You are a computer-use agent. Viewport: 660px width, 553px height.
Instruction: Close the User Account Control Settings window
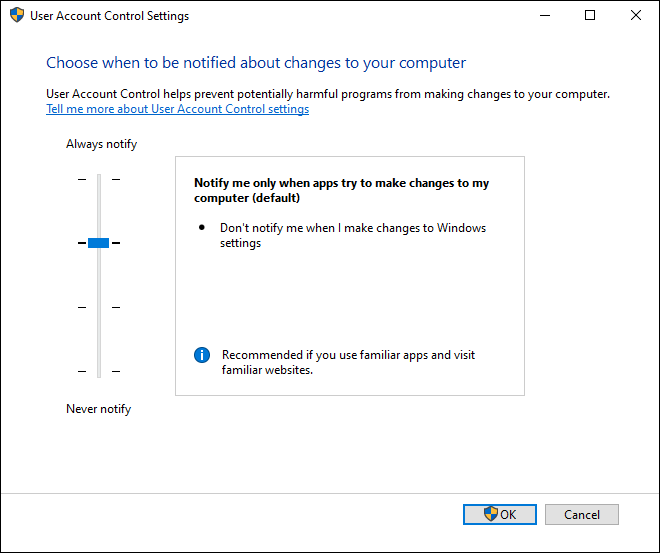click(x=636, y=16)
